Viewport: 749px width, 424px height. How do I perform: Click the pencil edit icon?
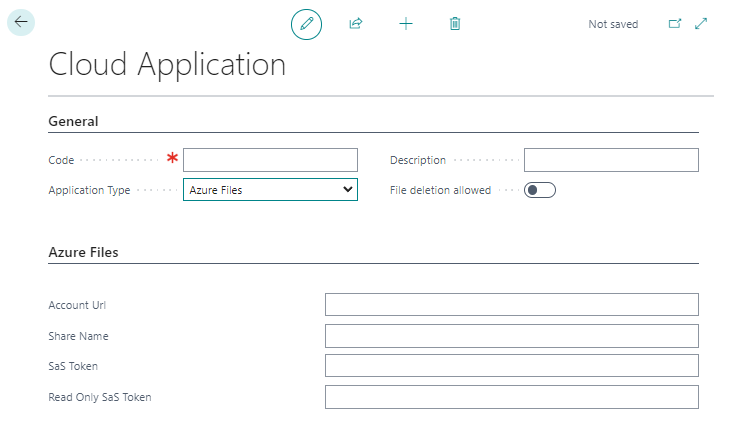click(307, 24)
